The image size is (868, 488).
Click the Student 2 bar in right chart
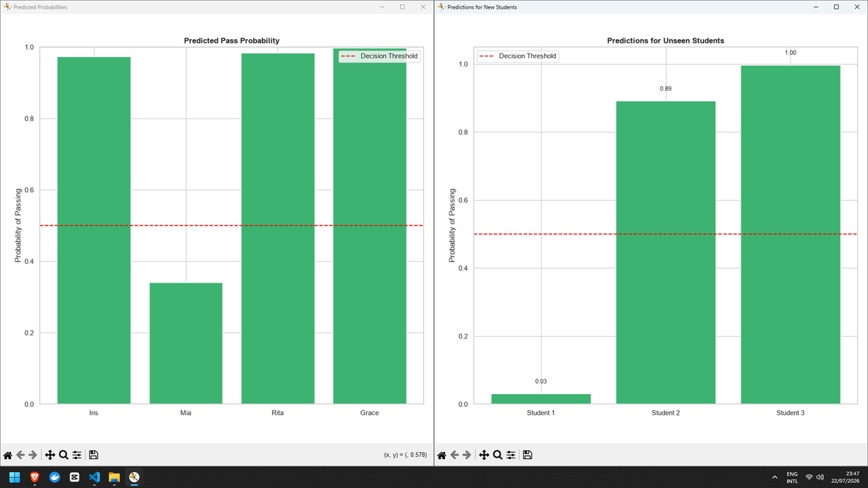[665, 252]
